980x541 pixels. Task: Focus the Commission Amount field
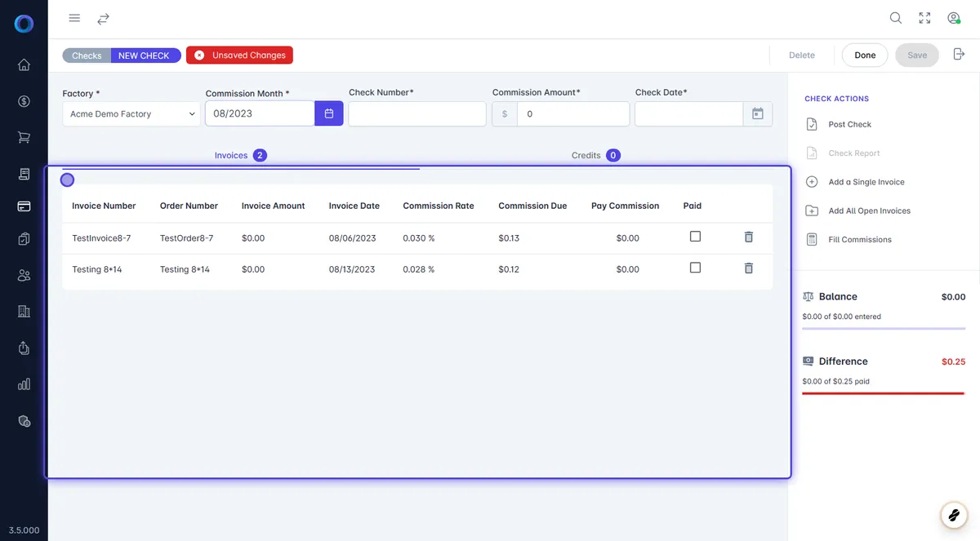coord(572,113)
